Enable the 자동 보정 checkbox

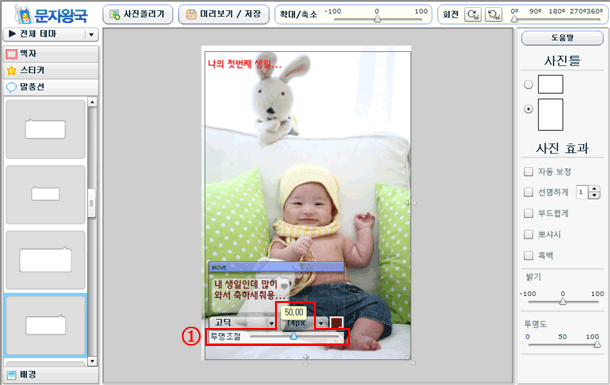(528, 172)
